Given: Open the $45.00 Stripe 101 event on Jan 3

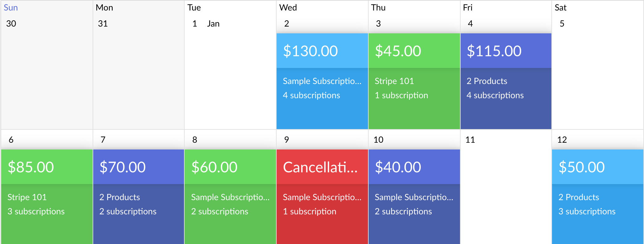Looking at the screenshot, I should coord(414,50).
